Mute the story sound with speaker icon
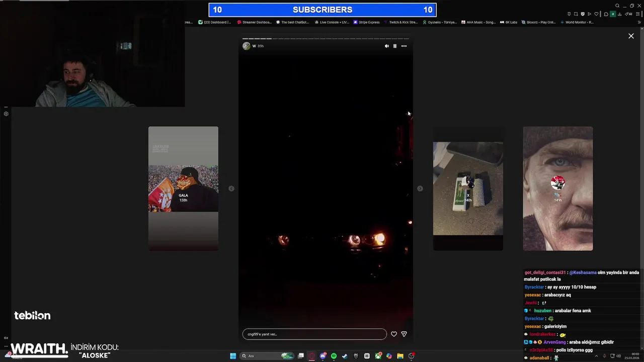 pyautogui.click(x=386, y=46)
